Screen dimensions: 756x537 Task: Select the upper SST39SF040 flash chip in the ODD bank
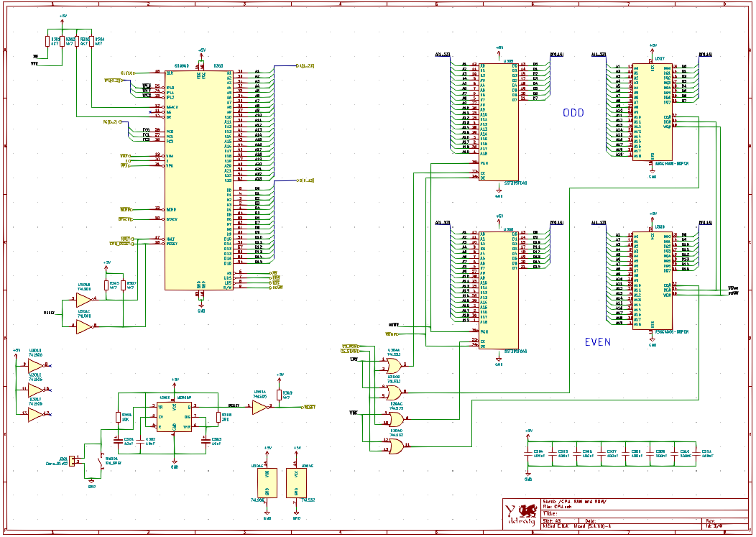(x=499, y=121)
